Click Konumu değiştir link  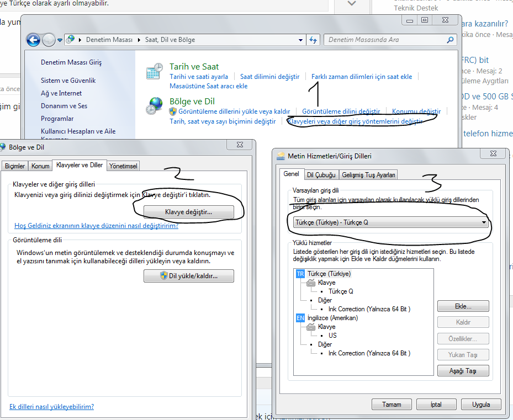point(416,111)
